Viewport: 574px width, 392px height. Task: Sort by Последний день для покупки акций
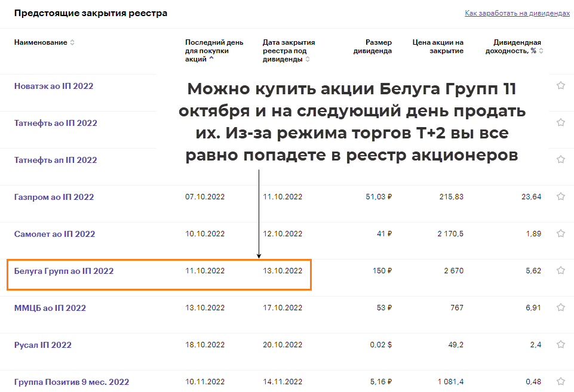click(x=214, y=51)
